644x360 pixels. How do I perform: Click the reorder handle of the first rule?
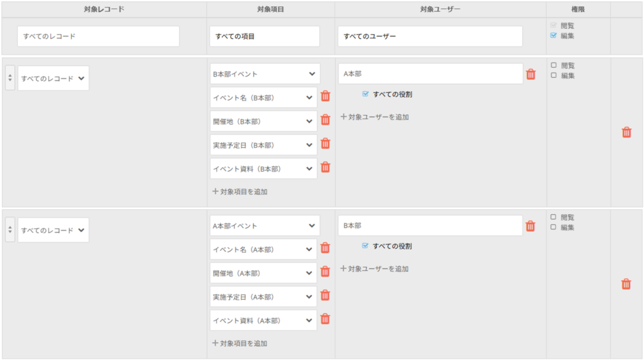pos(10,78)
